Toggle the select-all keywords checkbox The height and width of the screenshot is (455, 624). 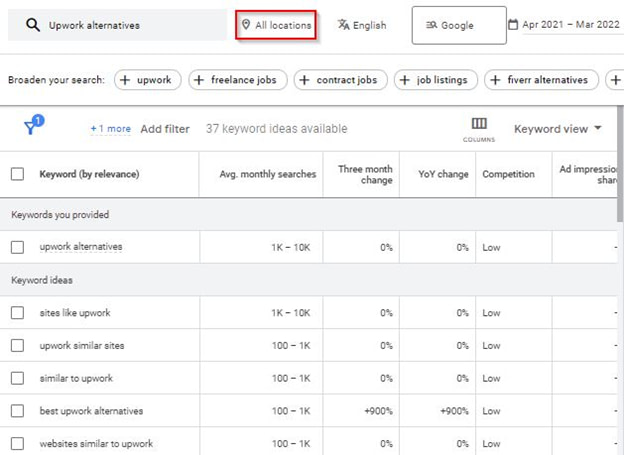tap(17, 174)
